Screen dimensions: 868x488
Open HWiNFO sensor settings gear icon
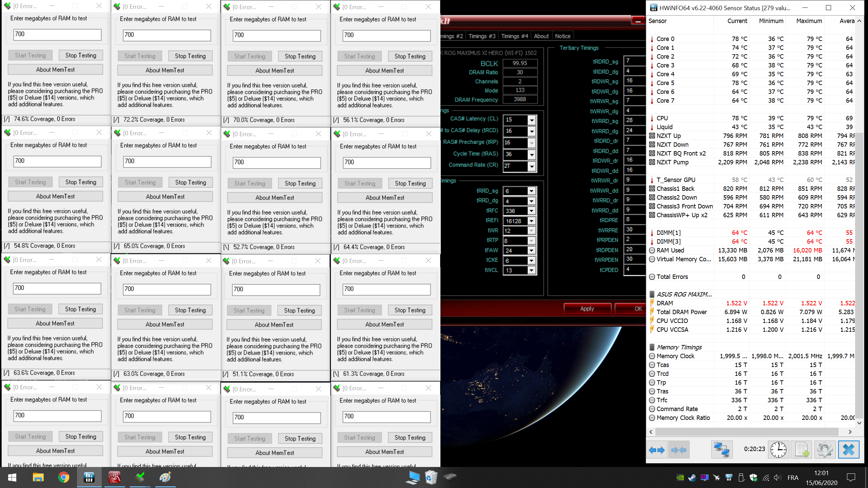coord(825,450)
